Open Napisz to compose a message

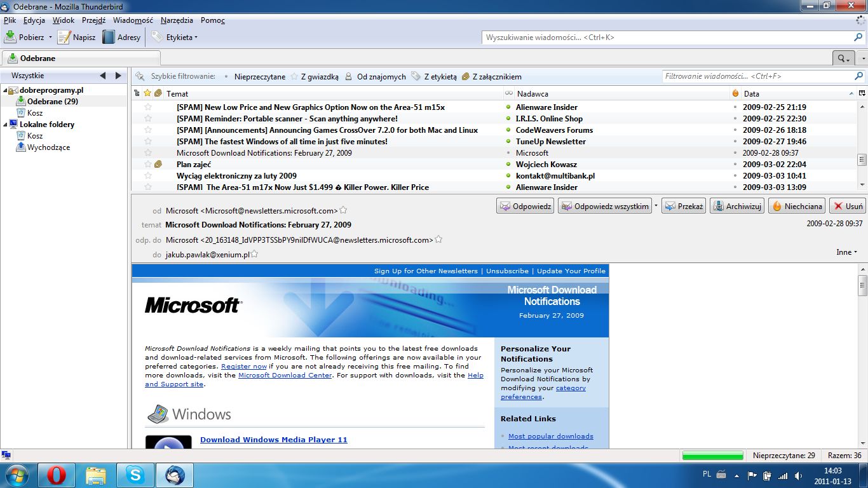tap(76, 37)
